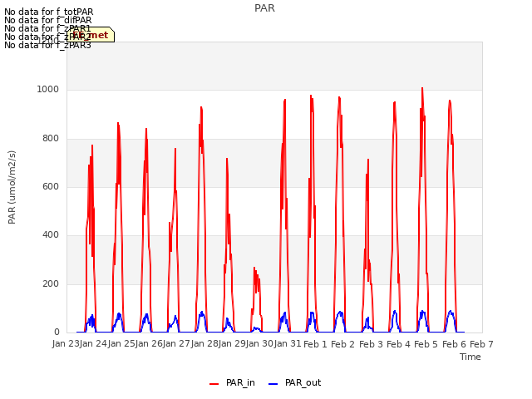Image resolution: width=532 pixels, height=399 pixels.
Task: Select the 'No data for f_difPAR' message
Action: [48, 20]
